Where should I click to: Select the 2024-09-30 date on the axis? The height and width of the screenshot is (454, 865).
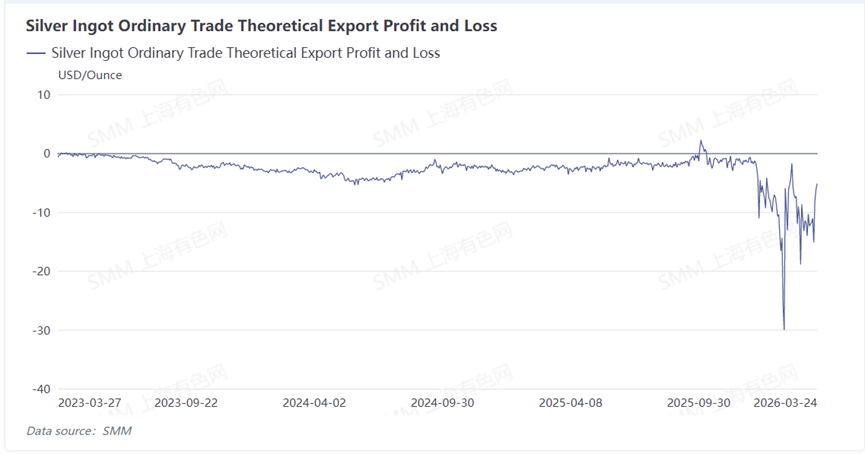441,403
